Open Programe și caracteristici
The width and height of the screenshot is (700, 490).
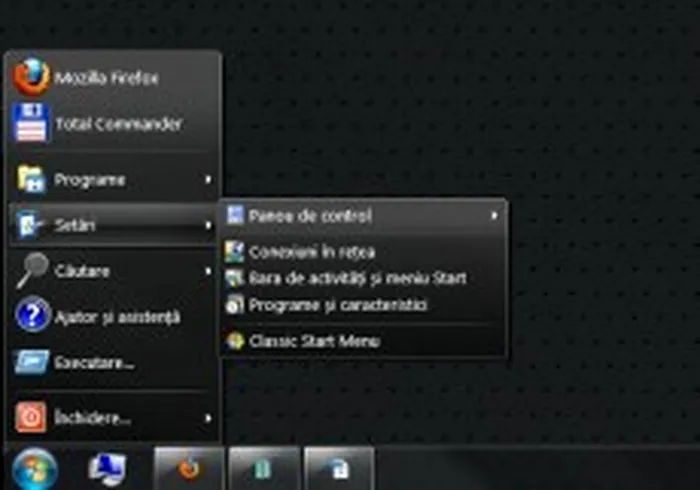coord(338,304)
